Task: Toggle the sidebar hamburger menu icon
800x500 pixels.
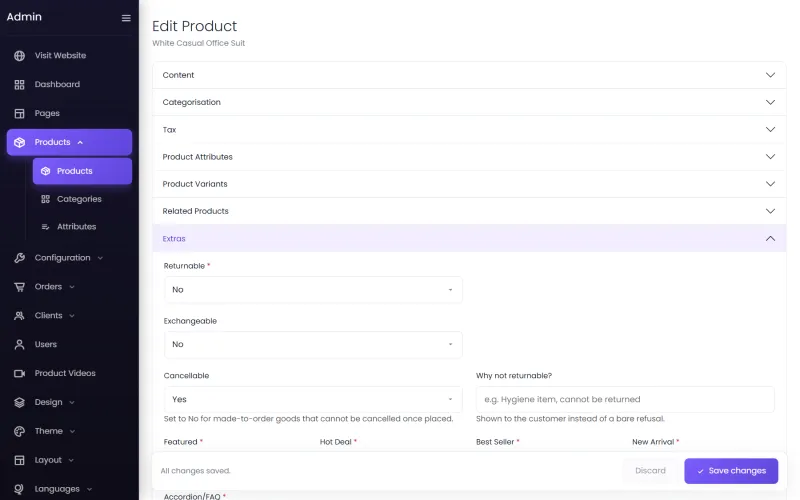Action: coord(126,18)
